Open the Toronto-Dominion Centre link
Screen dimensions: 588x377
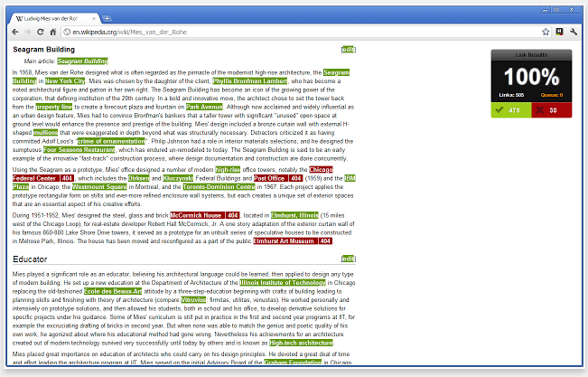(x=219, y=187)
